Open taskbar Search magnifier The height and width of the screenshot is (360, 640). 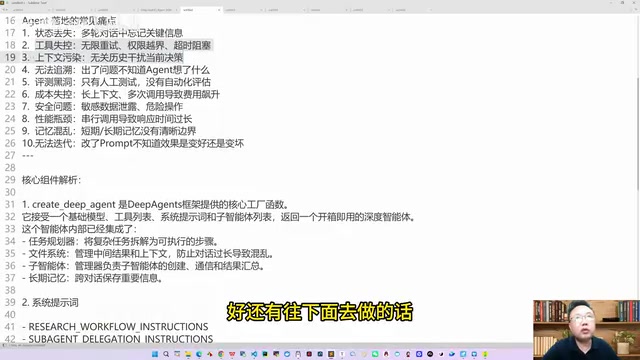pyautogui.click(x=166, y=354)
